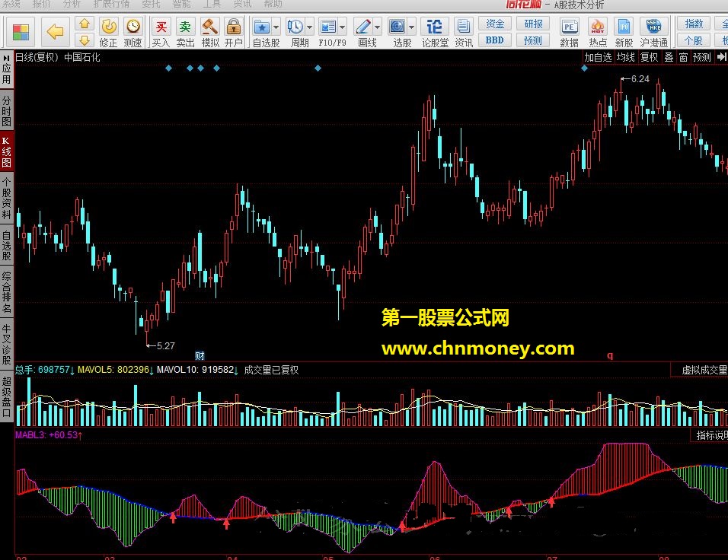Screen dimensions: 728x560
Task: Click the toolbar 预测 button below 研报
Action: click(533, 40)
